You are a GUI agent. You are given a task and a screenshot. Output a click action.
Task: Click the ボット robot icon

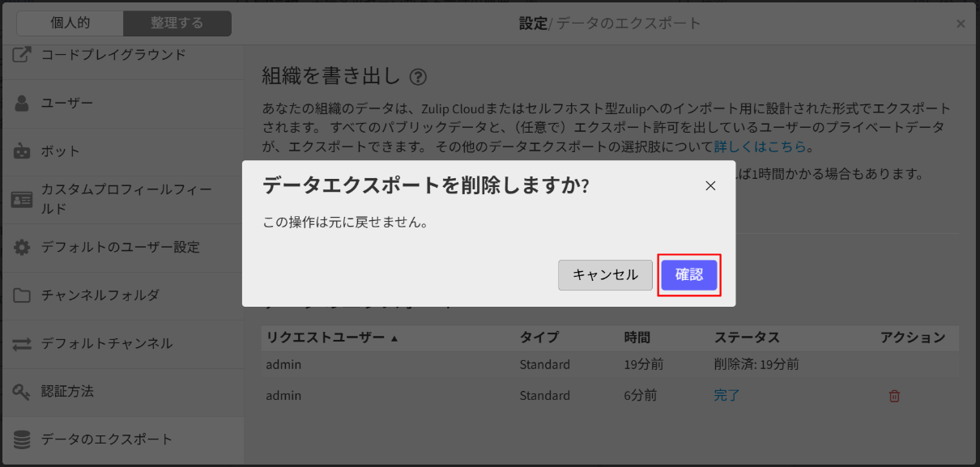(x=23, y=151)
